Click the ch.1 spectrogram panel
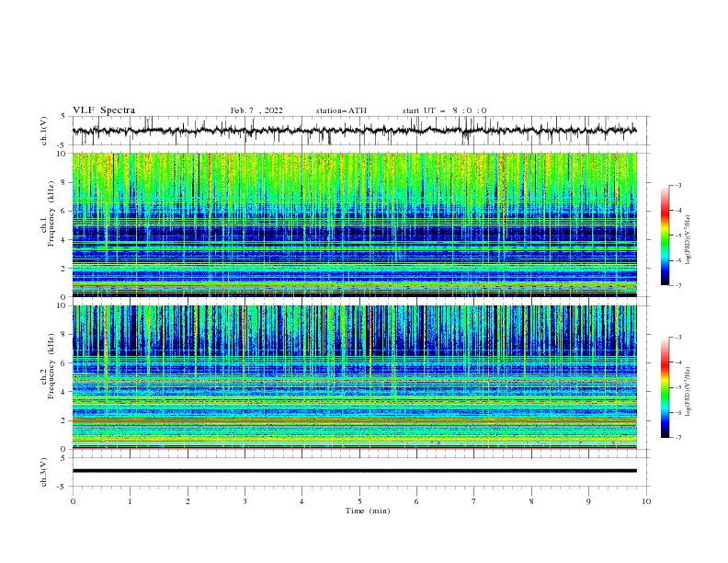The image size is (728, 563). 354,224
